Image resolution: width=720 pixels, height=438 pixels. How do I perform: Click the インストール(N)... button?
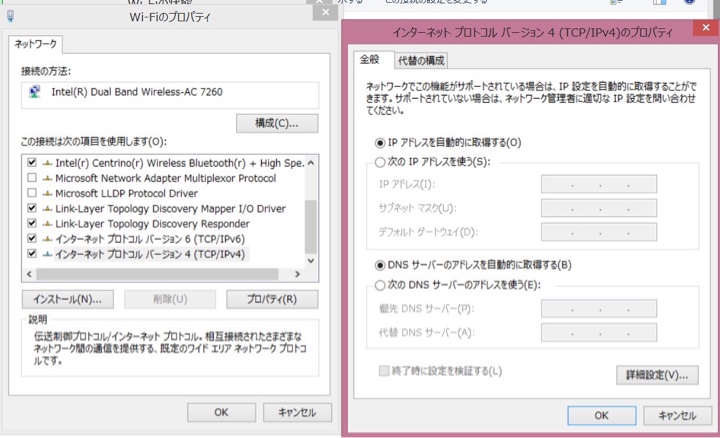pyautogui.click(x=68, y=299)
